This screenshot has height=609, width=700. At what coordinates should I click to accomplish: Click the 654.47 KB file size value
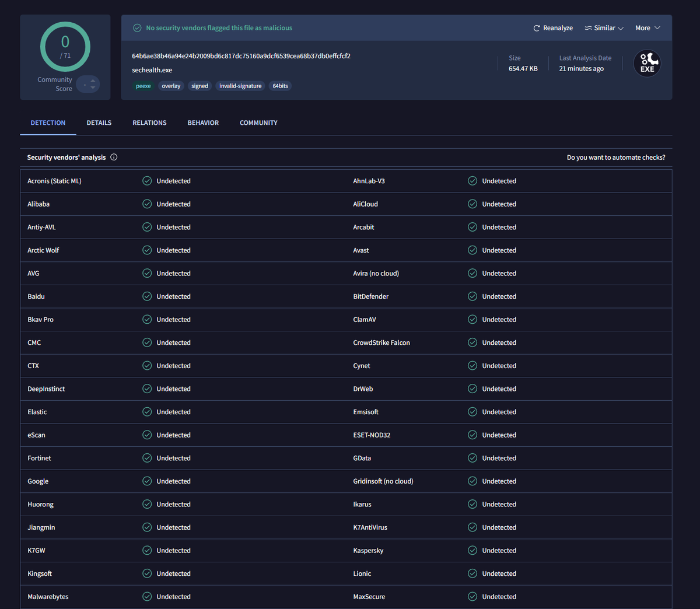pos(523,69)
